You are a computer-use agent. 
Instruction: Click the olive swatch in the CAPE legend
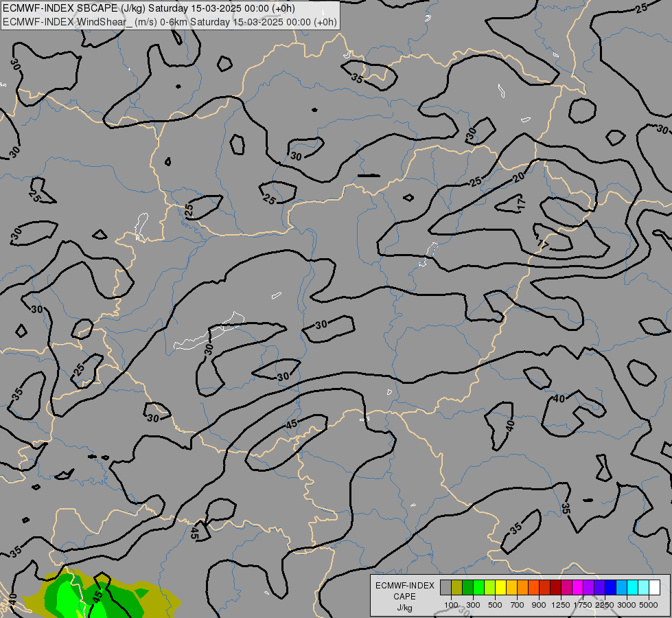coord(457,588)
